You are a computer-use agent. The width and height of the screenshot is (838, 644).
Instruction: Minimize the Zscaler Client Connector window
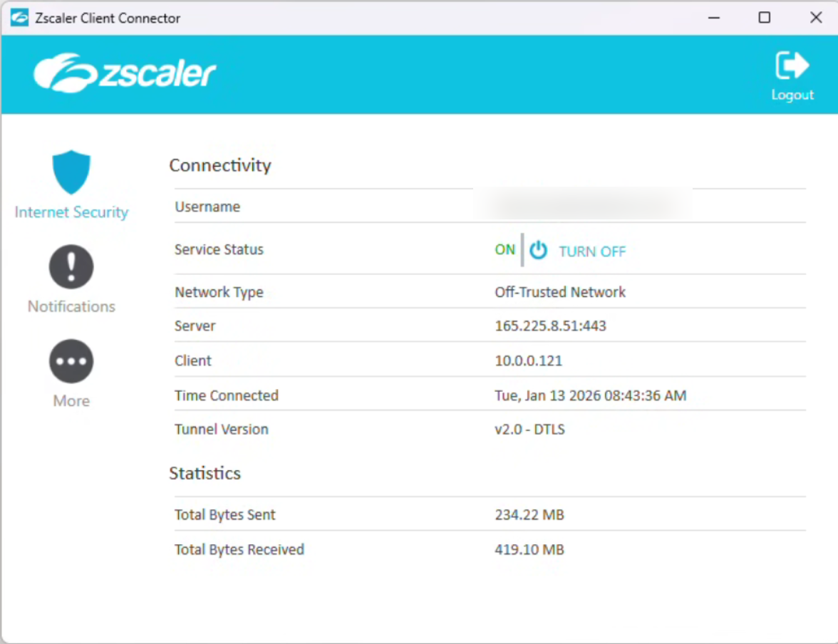point(714,18)
